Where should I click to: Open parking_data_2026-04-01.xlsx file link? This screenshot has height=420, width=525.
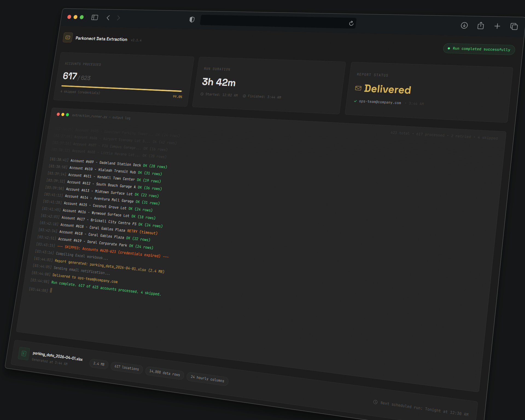point(57,356)
